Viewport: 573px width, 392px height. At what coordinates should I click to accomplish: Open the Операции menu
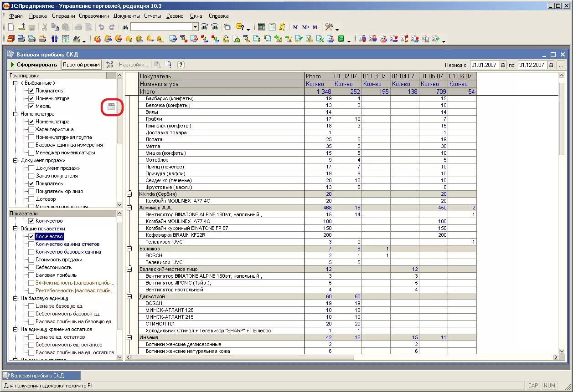pos(63,16)
